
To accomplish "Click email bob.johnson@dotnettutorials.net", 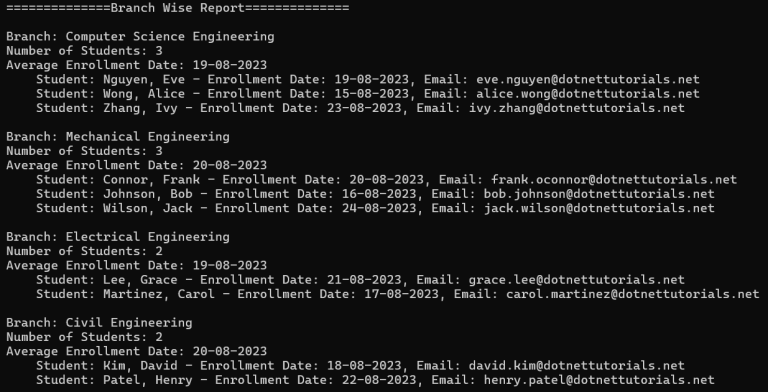I will pyautogui.click(x=599, y=194).
